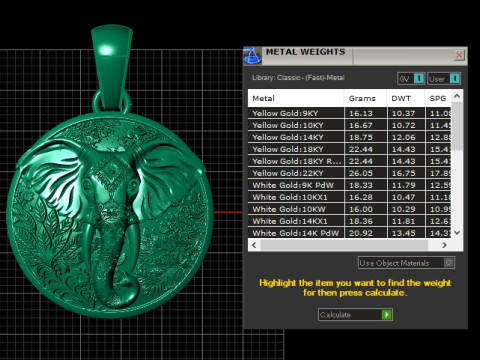
Task: Click the 18.33 grams value
Action: tap(361, 185)
